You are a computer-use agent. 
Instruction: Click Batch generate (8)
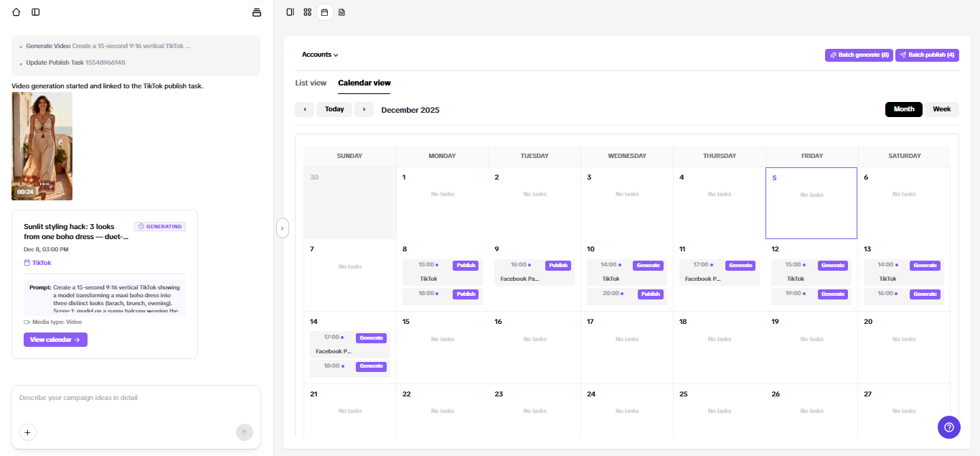pos(859,55)
